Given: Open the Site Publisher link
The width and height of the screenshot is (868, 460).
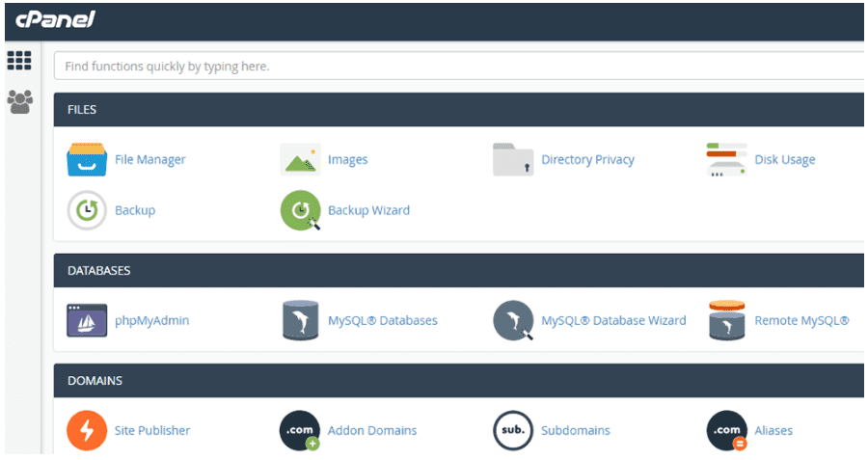Looking at the screenshot, I should (x=152, y=431).
